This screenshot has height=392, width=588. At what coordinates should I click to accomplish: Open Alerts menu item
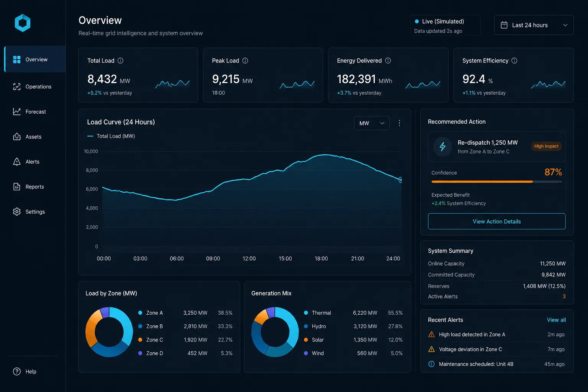pyautogui.click(x=35, y=162)
